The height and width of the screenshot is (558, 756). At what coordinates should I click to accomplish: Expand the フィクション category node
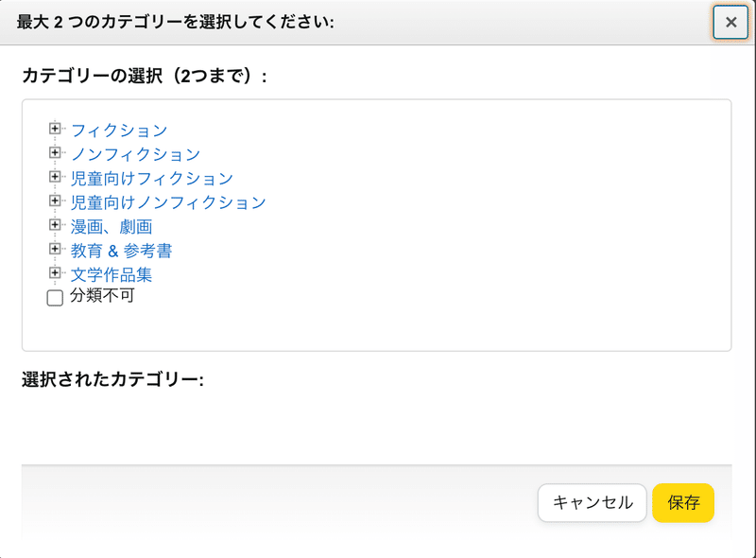pyautogui.click(x=55, y=129)
